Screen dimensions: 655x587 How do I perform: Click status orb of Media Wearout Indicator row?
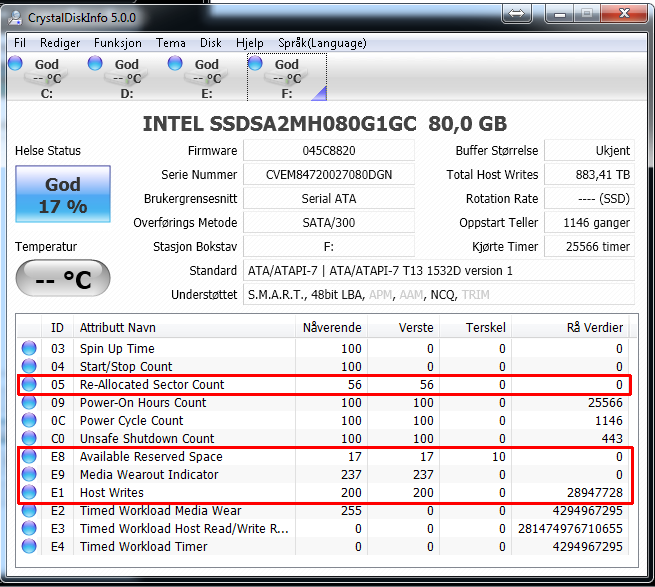pos(29,474)
